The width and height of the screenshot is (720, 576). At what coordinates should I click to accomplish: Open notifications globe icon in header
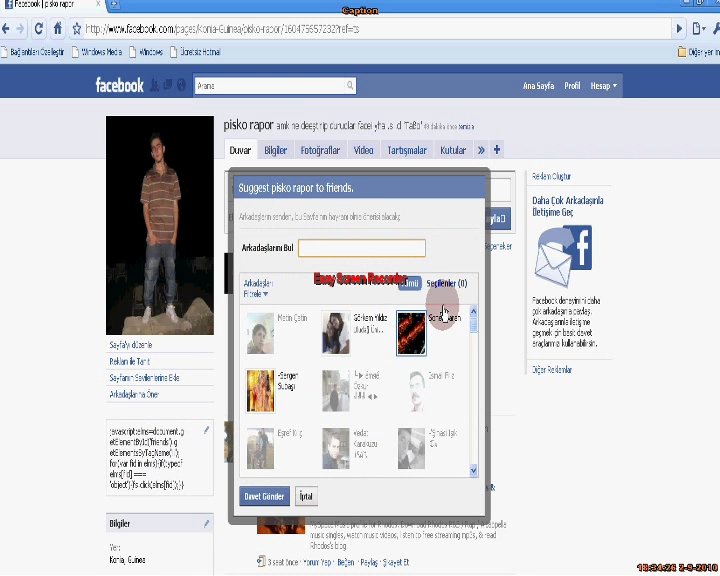(x=181, y=85)
